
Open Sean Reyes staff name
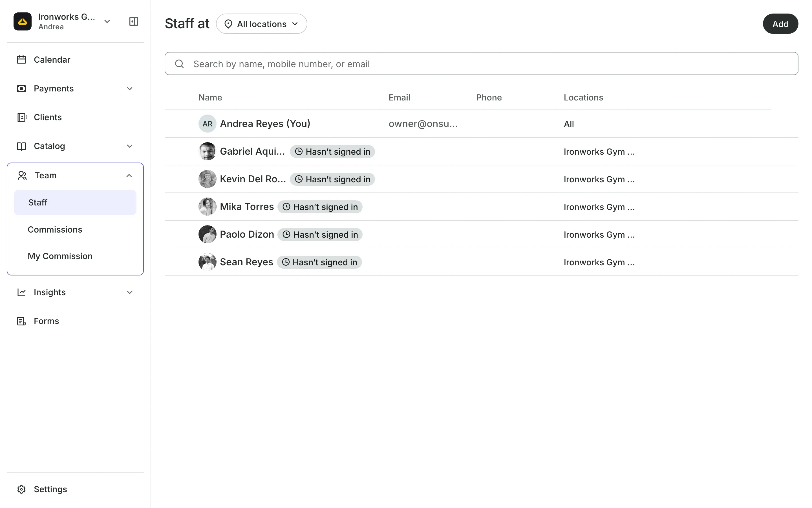click(x=247, y=262)
